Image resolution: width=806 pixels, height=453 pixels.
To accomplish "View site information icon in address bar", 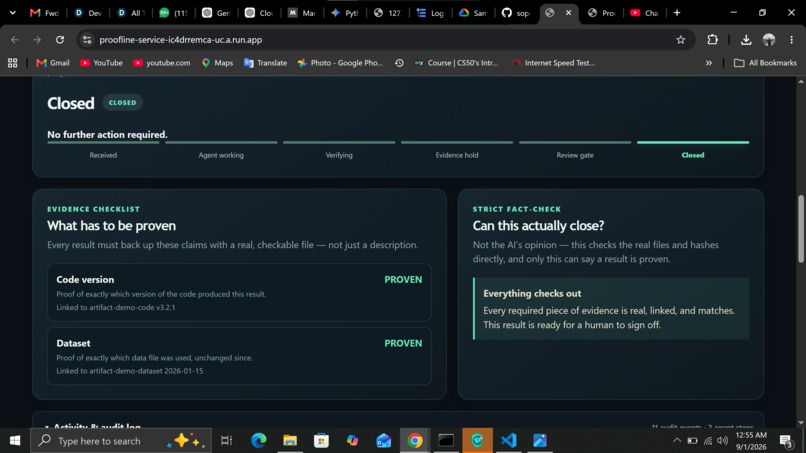I will (x=87, y=40).
